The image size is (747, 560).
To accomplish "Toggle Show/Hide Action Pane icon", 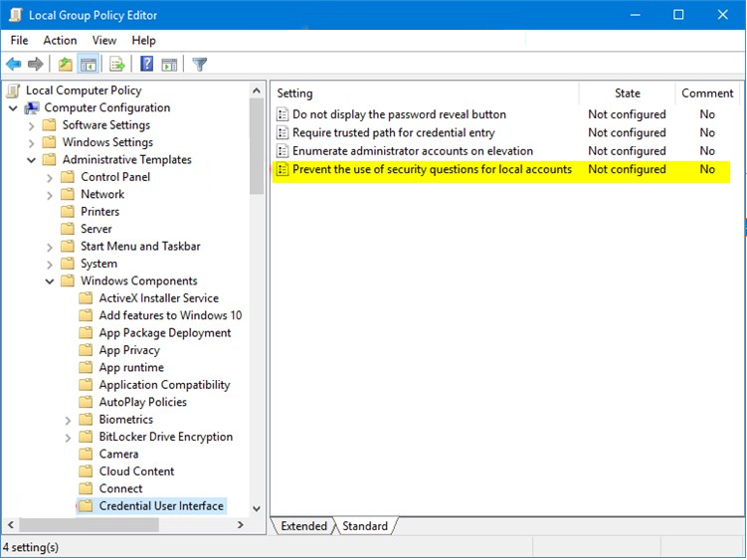I will point(169,65).
